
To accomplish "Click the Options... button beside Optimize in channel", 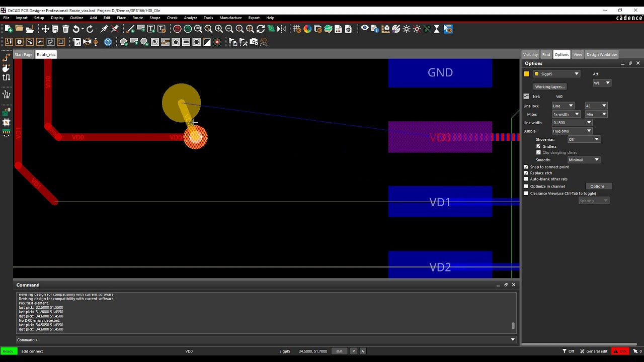I will [x=599, y=187].
